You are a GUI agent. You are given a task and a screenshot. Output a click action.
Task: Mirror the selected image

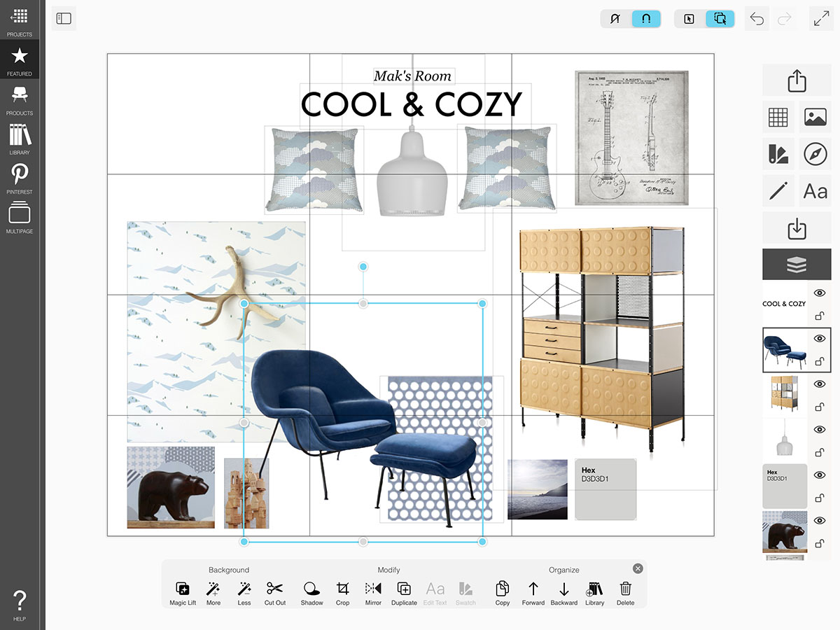373,592
